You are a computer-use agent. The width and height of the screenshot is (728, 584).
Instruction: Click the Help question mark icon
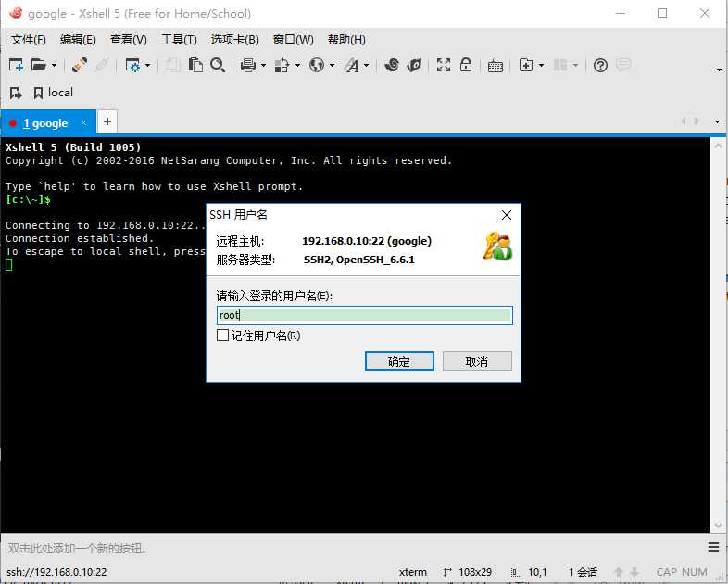(600, 66)
